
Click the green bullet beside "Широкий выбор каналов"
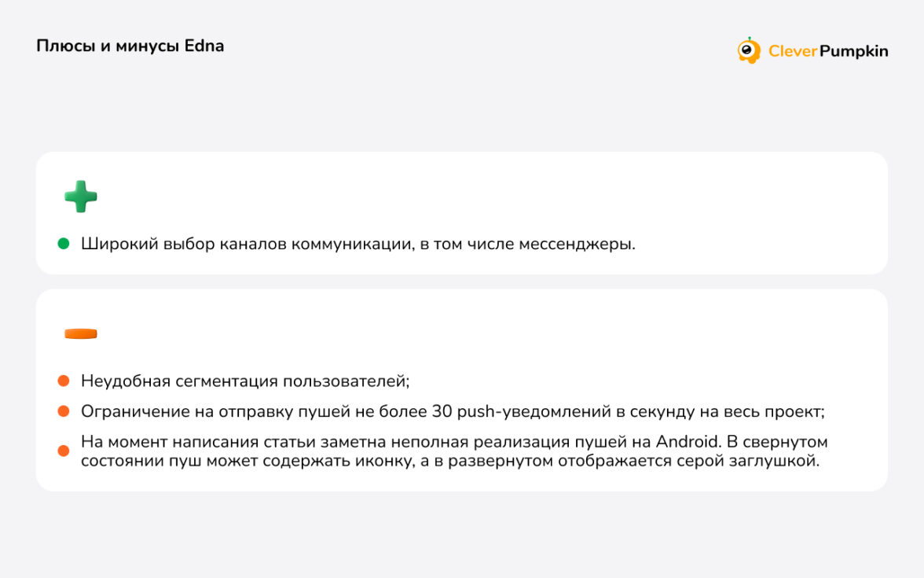tap(64, 244)
